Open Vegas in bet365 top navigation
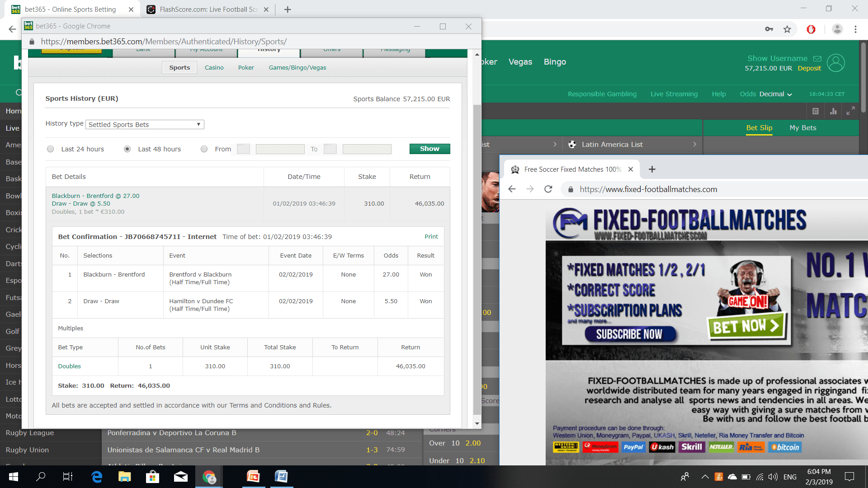The width and height of the screenshot is (868, 488). [520, 62]
